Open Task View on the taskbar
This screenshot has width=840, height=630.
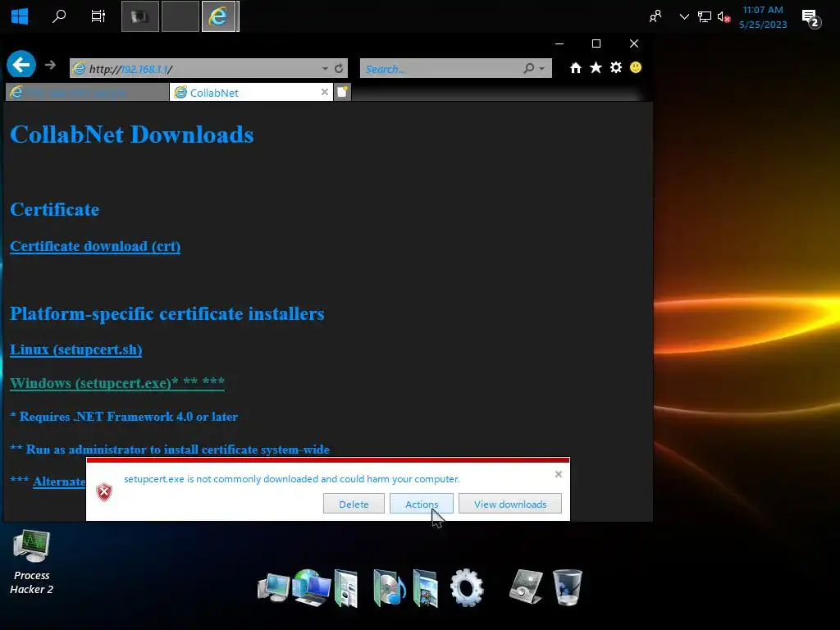[98, 16]
